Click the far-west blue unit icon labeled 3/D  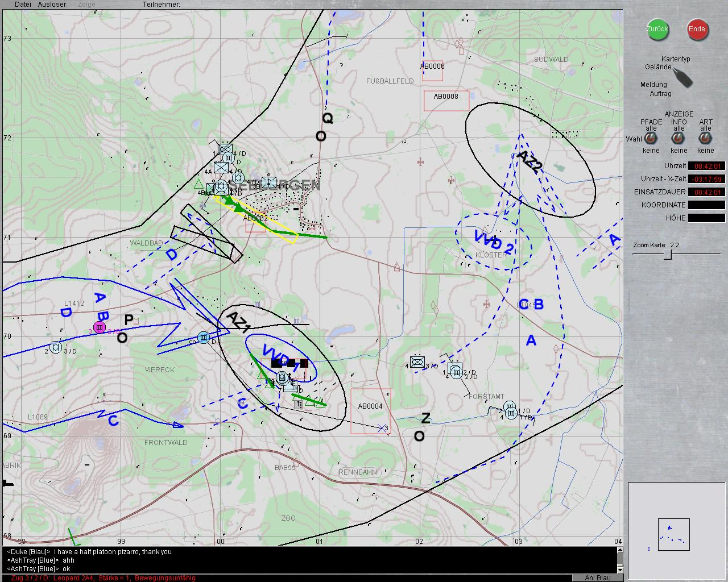[x=56, y=347]
